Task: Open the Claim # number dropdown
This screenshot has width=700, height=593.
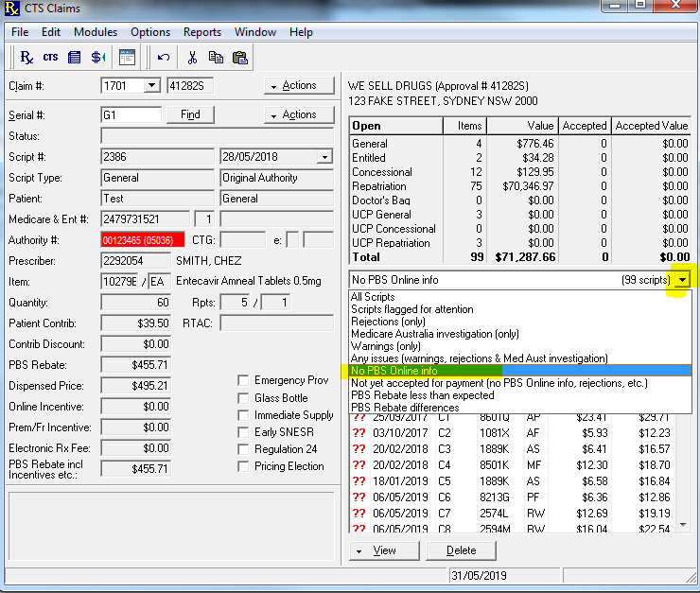Action: point(151,86)
